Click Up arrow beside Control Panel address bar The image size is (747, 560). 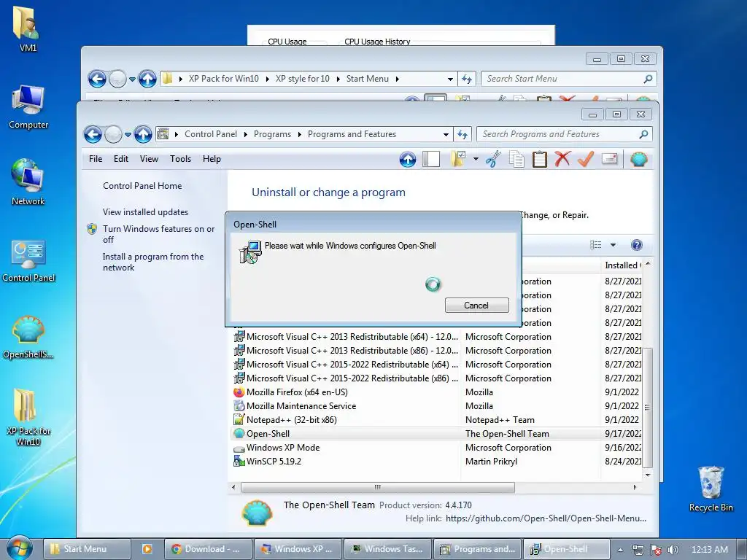(x=143, y=135)
